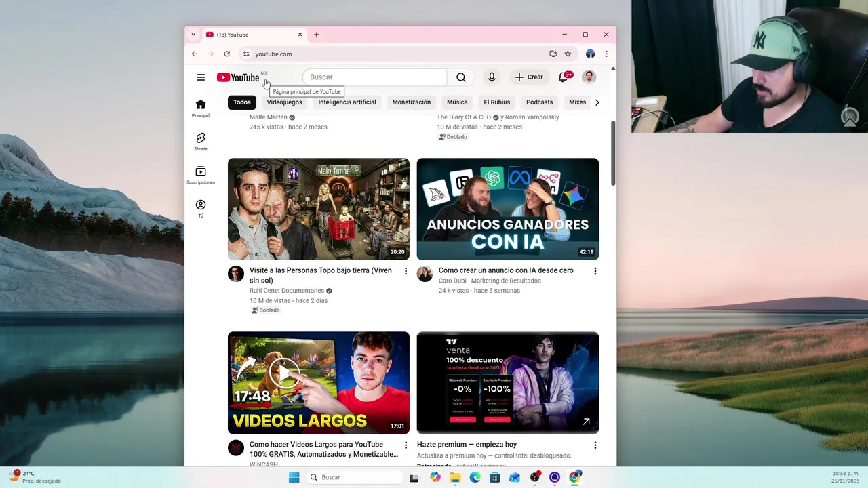This screenshot has height=488, width=868.
Task: Select the Videojuegos filter chip
Action: tap(284, 102)
